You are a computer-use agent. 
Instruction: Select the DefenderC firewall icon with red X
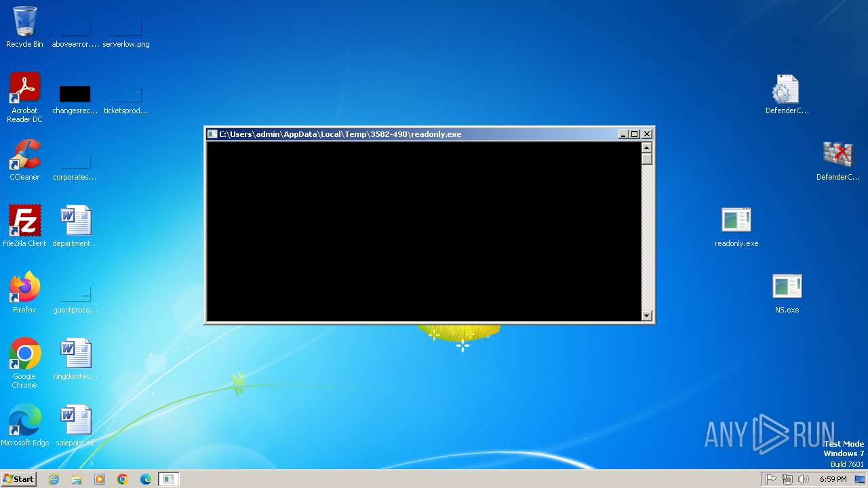(x=837, y=160)
